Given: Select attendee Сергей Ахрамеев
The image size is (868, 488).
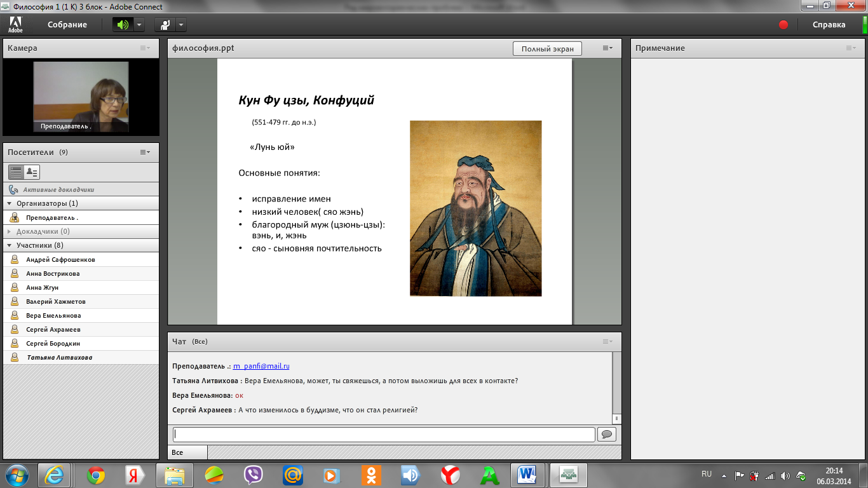Looking at the screenshot, I should coord(81,329).
